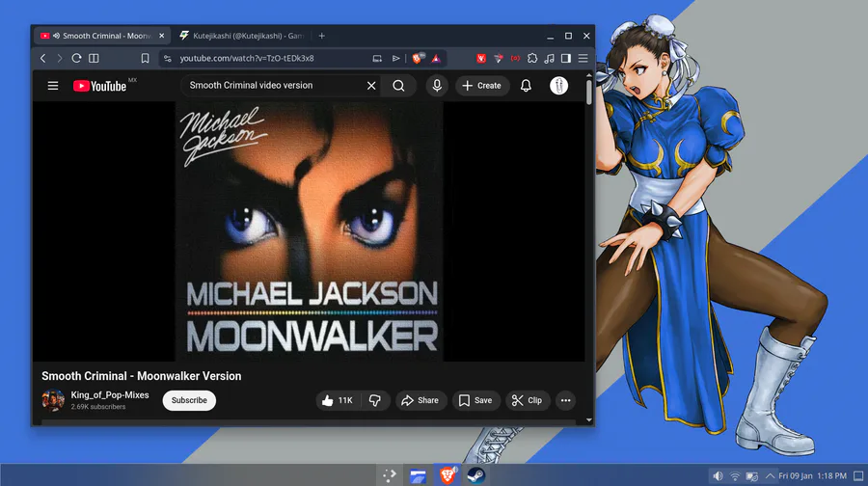The width and height of the screenshot is (868, 486).
Task: Open Wi-Fi network tray icon
Action: tap(735, 476)
